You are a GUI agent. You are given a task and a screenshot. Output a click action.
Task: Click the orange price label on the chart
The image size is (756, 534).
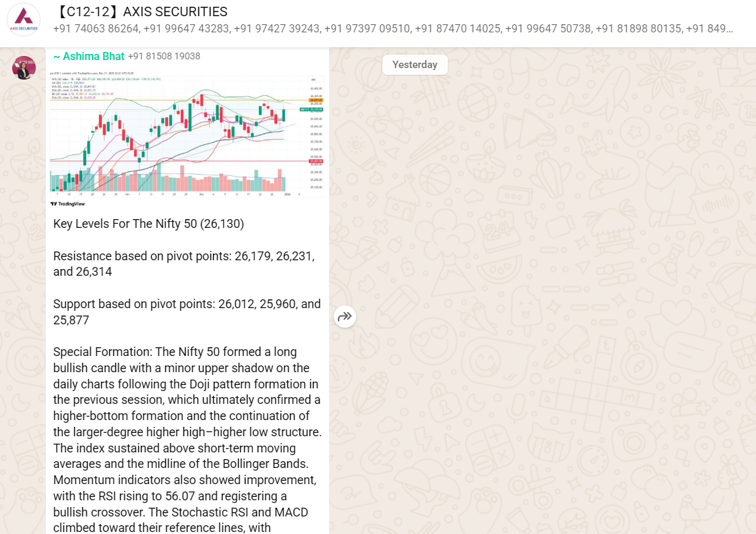click(316, 100)
